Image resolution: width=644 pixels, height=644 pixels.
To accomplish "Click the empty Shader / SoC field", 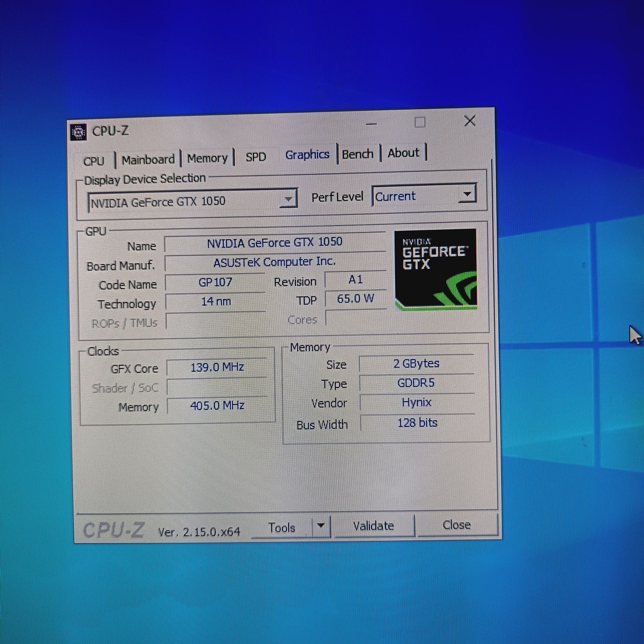I will [217, 386].
